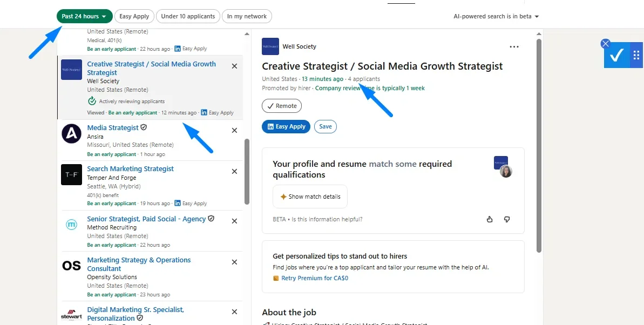
Task: Close the floating extension widget
Action: coord(605,44)
